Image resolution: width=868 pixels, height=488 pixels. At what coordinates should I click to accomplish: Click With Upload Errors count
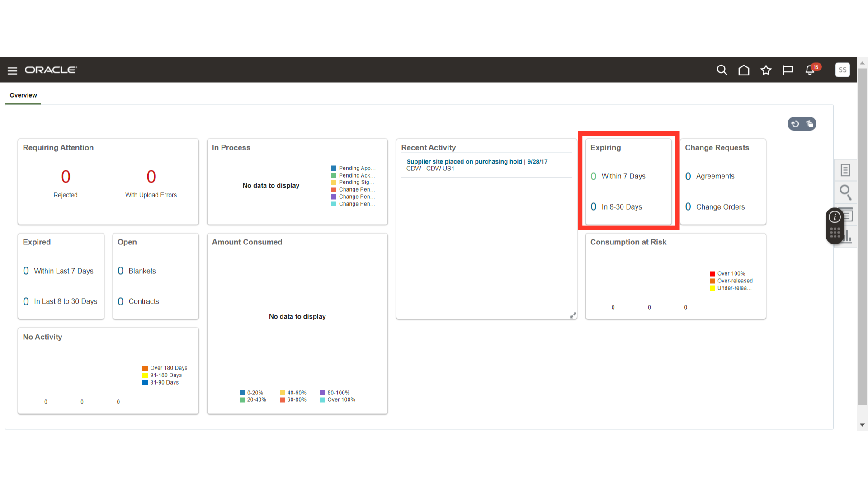pyautogui.click(x=151, y=177)
